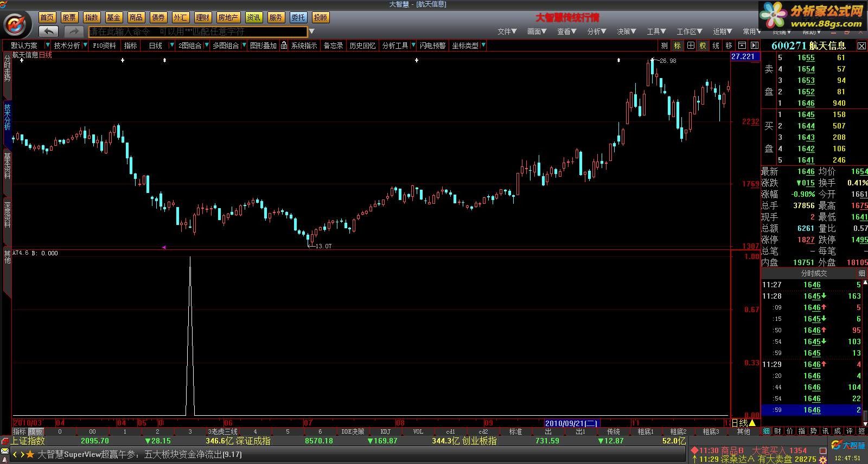
Task: Open the 基金 funds section
Action: [113, 17]
